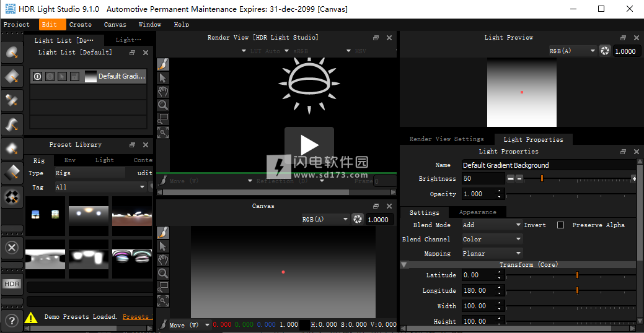
Task: Select the arrow pointer tool in Canvas panel
Action: [163, 246]
